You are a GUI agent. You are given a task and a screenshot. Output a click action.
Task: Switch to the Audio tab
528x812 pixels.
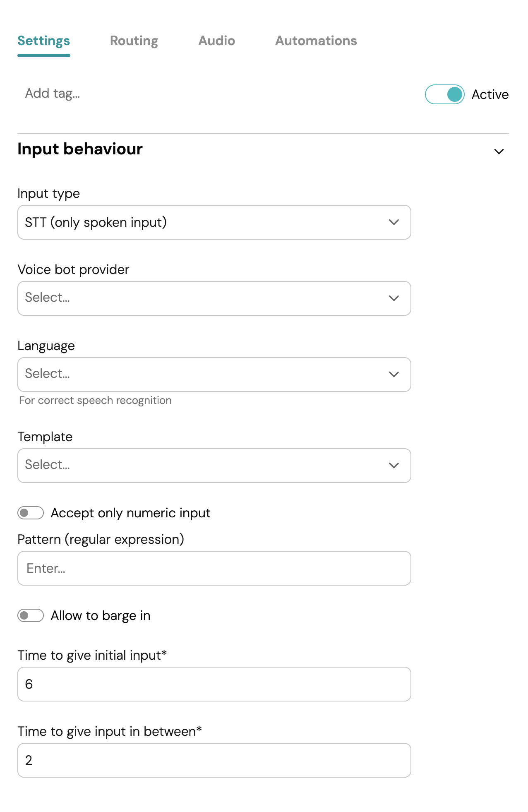[x=216, y=41]
